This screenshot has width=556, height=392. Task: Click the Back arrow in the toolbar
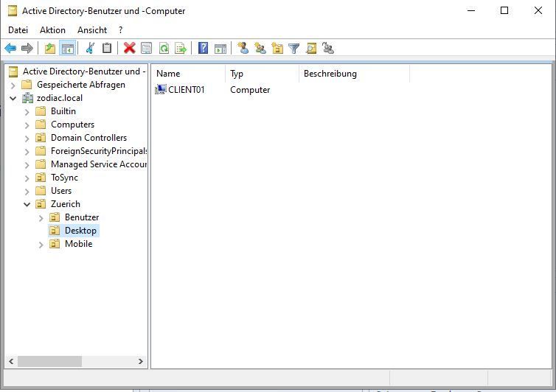10,48
